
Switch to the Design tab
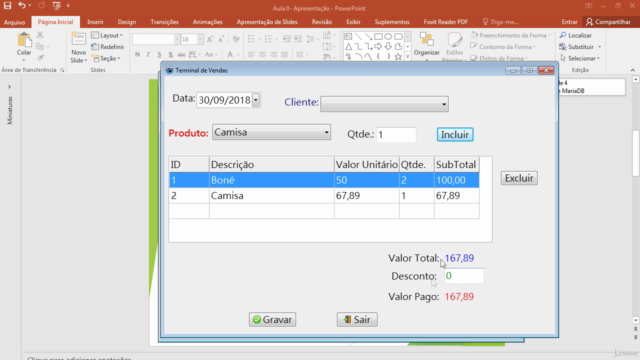coord(127,22)
